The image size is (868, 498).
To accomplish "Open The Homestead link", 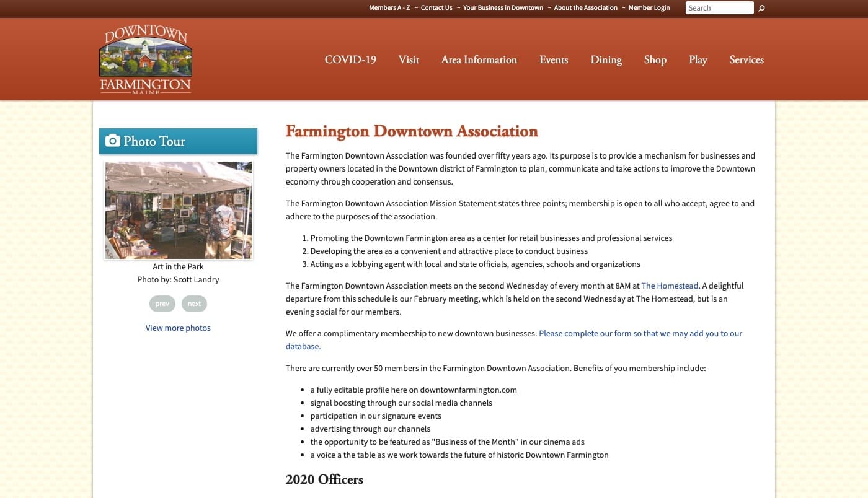I will click(x=670, y=286).
